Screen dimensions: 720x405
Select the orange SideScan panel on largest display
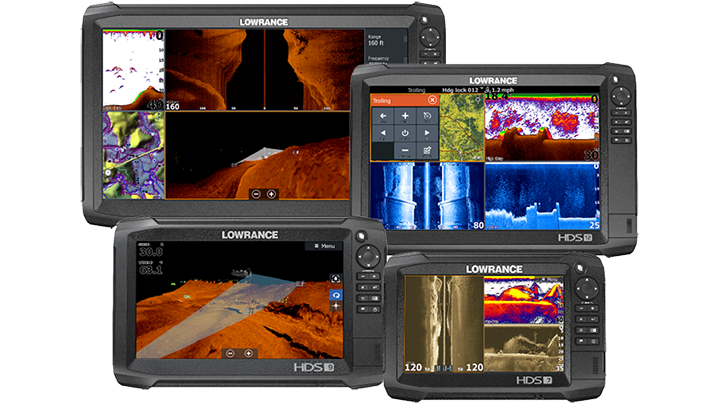click(264, 69)
